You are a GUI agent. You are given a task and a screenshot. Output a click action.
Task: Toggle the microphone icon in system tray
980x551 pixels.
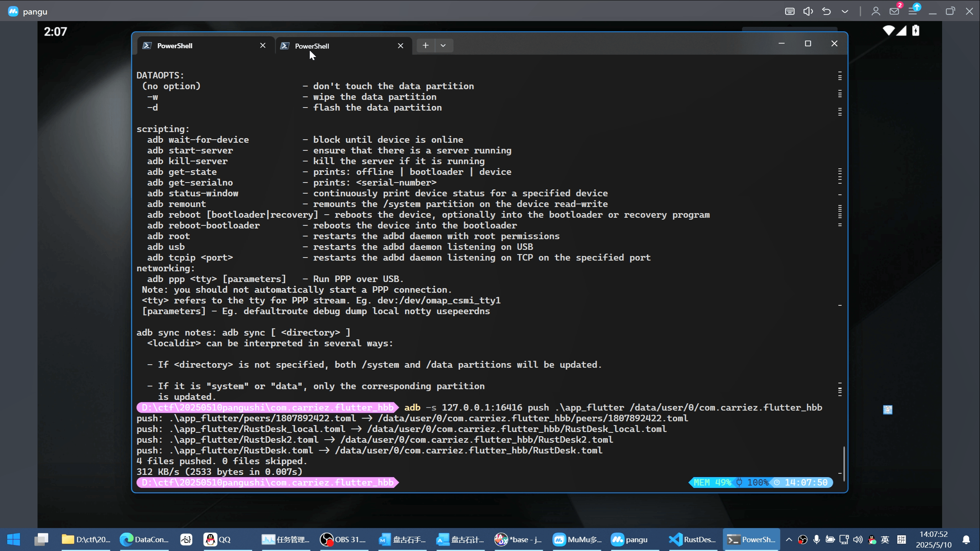[817, 540]
